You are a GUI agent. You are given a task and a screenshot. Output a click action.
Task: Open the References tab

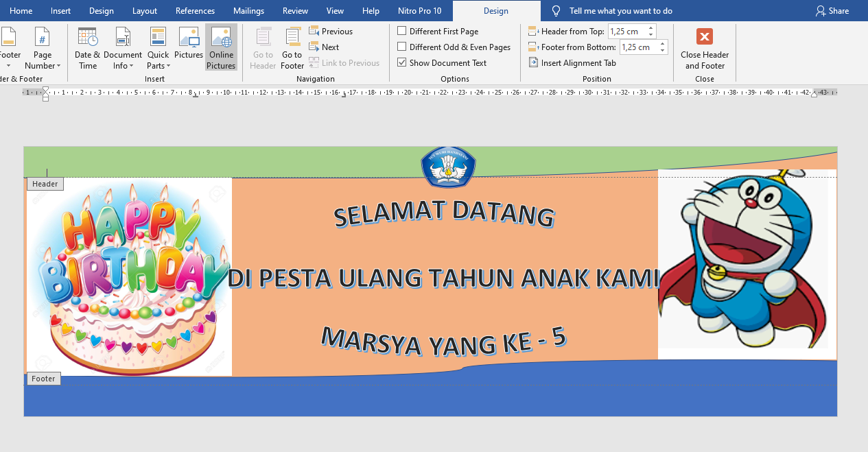195,11
